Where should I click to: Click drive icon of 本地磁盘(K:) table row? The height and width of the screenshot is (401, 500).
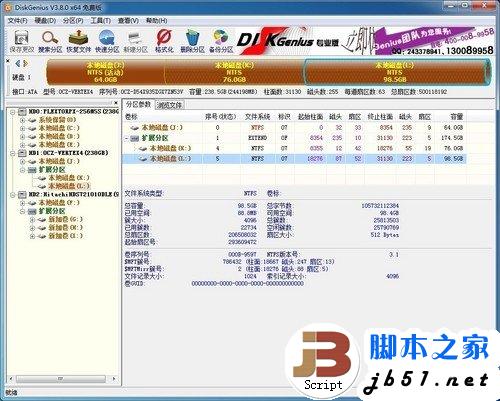(x=143, y=148)
